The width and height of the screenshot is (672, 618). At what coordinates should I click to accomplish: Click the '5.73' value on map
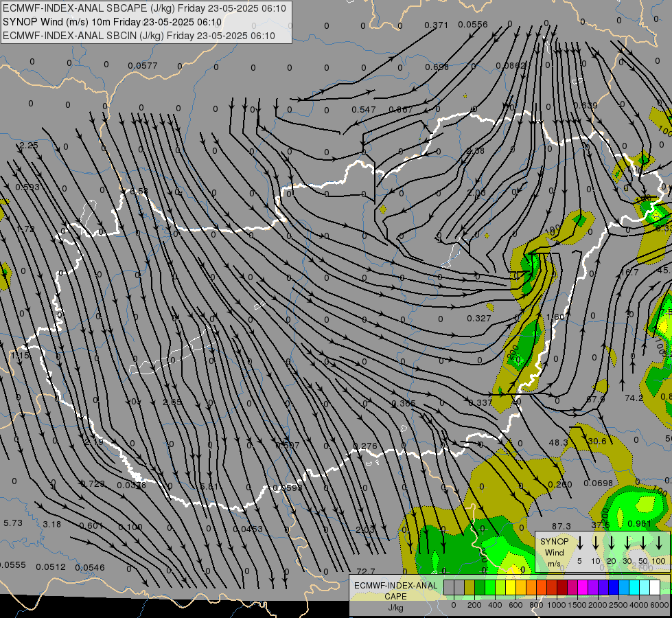(13, 523)
